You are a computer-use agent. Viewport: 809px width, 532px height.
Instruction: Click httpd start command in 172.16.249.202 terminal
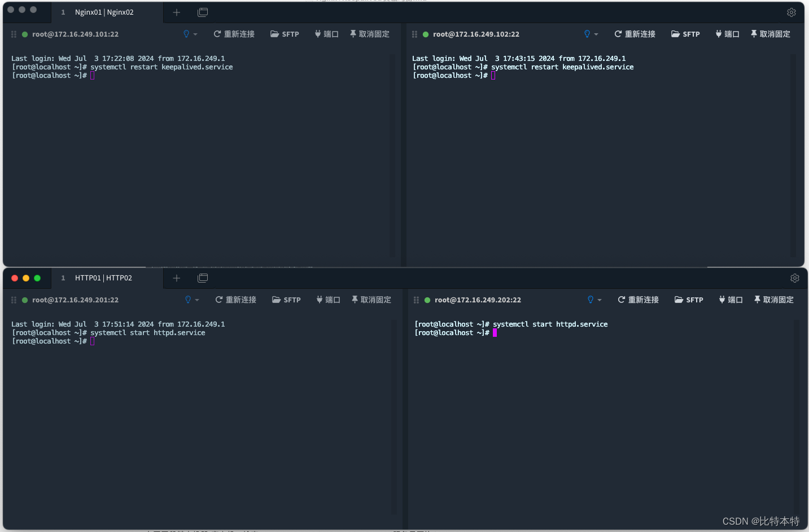(550, 324)
